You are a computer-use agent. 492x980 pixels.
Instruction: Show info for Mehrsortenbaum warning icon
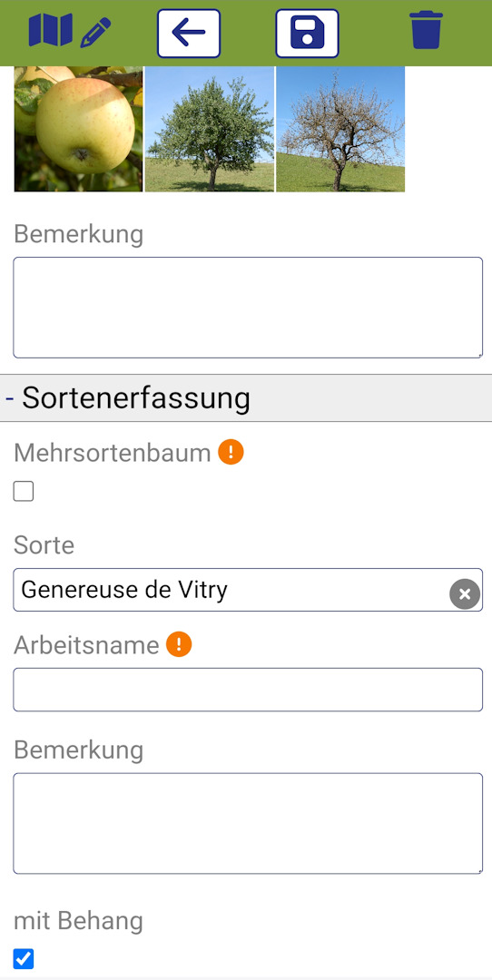[x=231, y=453]
